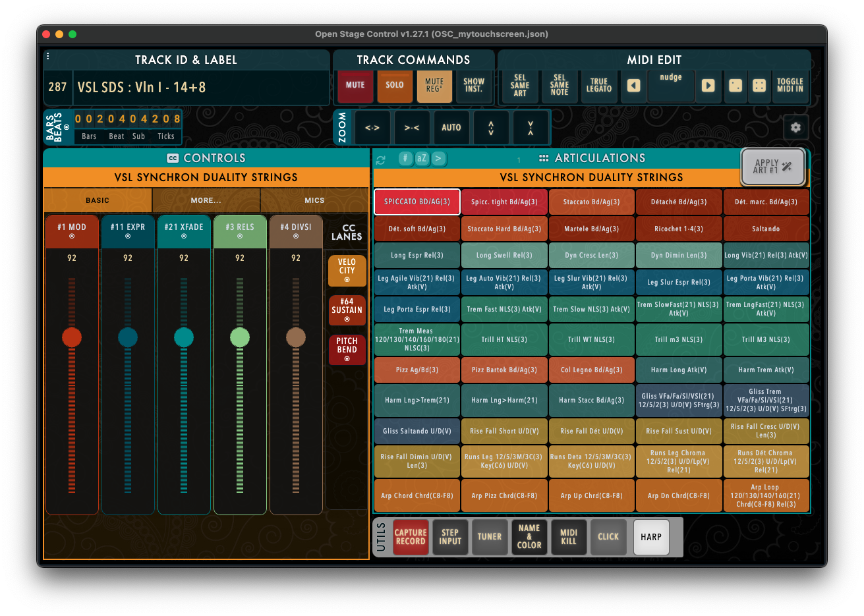
Task: Select Arp Up Chrd(C8-F8) articulation
Action: (592, 495)
